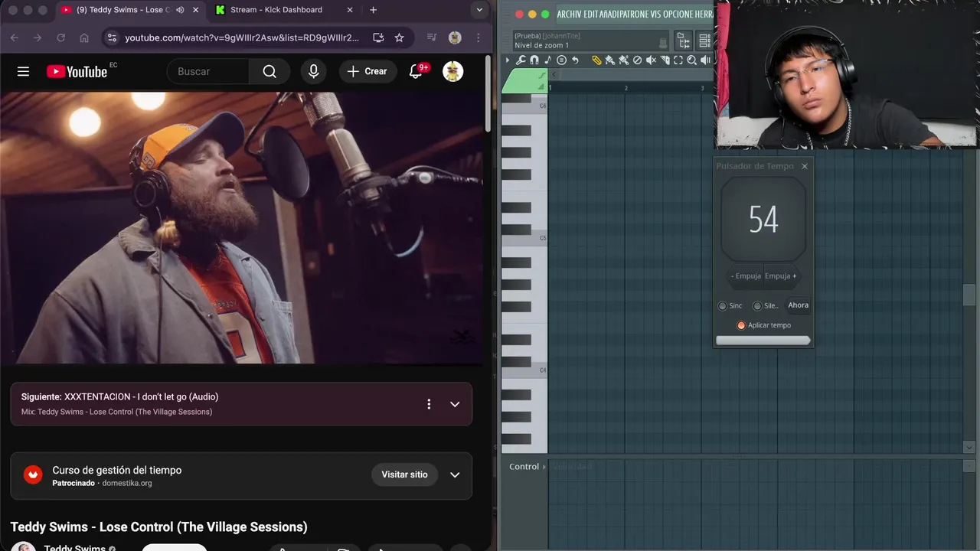Screen dimensions: 980x551
Task: Click the Ahora button in tempo tapper
Action: pos(798,305)
